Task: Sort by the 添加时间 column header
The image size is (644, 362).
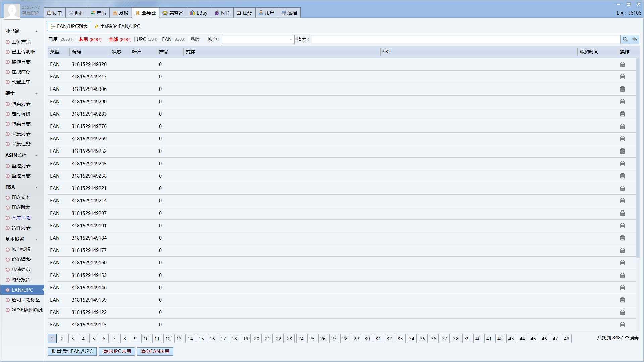Action: click(589, 52)
